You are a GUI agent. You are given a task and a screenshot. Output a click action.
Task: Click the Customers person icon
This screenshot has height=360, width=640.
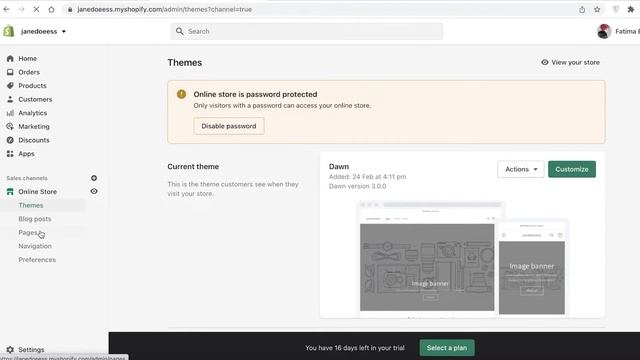pyautogui.click(x=10, y=99)
